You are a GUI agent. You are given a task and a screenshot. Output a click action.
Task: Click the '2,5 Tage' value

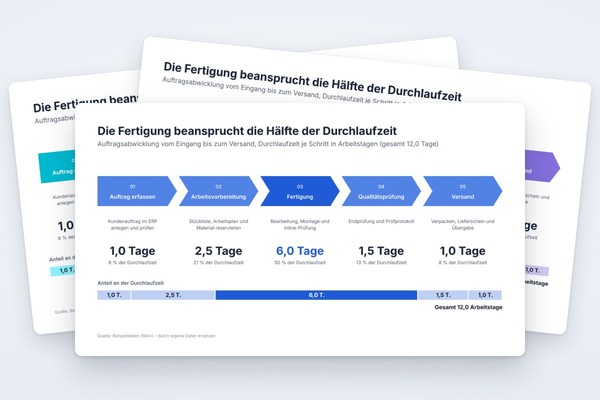point(218,251)
